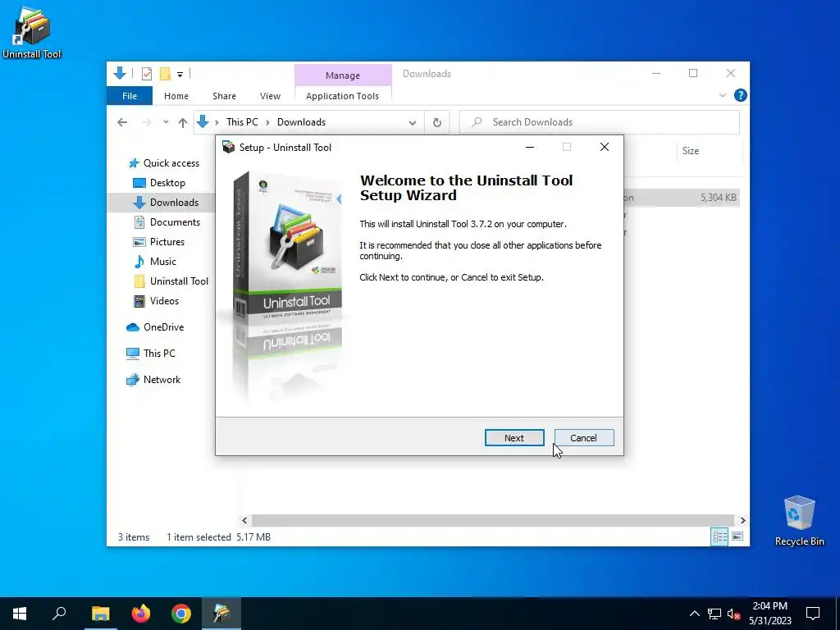The height and width of the screenshot is (630, 840).
Task: Expand the ribbon with the chevron
Action: tap(722, 95)
